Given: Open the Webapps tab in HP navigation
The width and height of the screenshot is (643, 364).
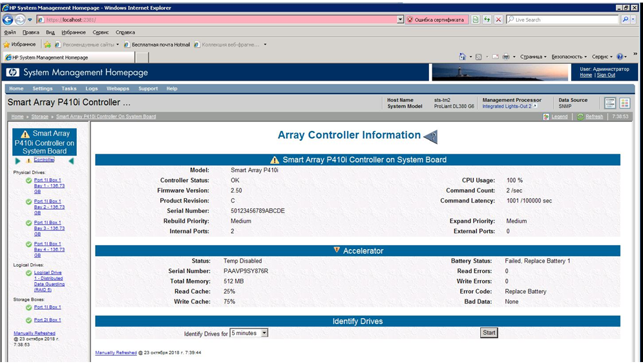Looking at the screenshot, I should pos(118,88).
